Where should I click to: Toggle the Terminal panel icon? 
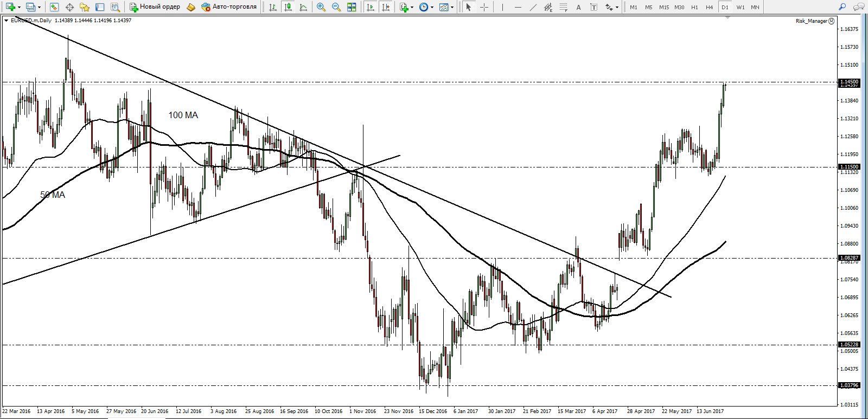tap(100, 7)
